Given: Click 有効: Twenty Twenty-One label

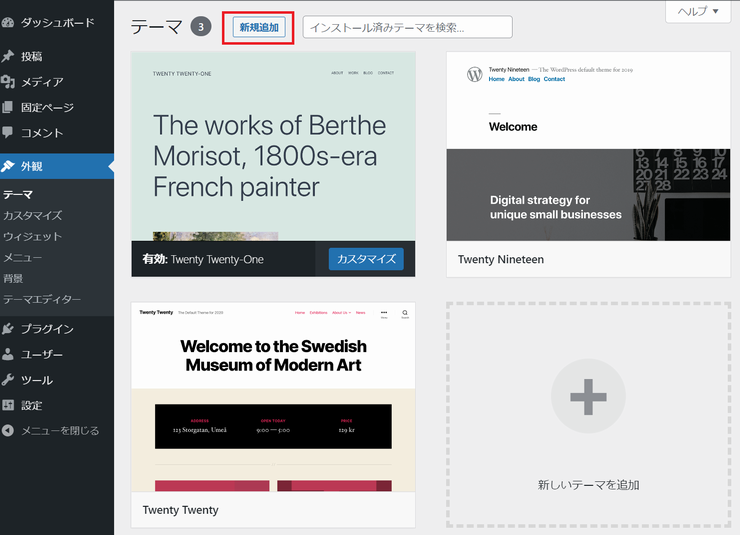Looking at the screenshot, I should (203, 259).
